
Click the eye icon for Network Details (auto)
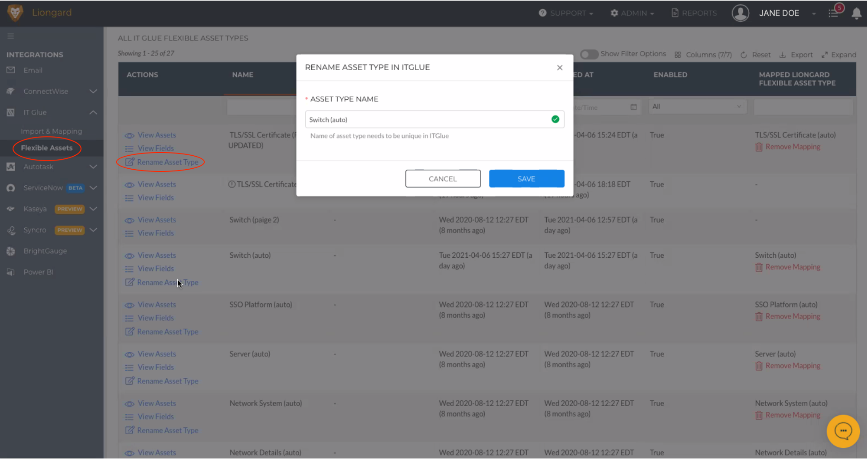click(129, 453)
